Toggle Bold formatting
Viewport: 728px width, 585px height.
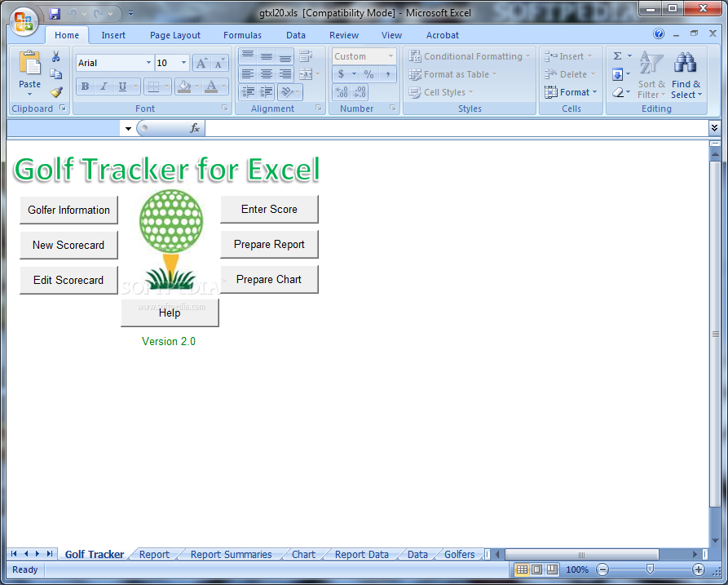point(85,86)
